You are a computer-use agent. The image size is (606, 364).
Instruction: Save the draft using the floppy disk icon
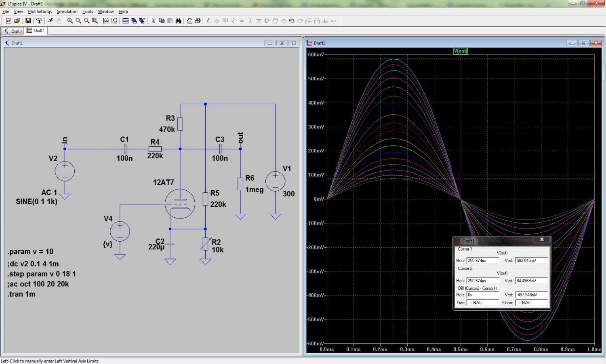point(28,21)
